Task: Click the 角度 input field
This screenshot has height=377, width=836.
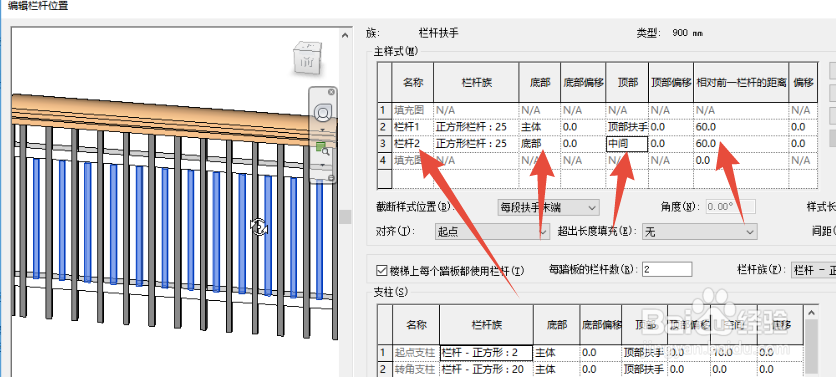Action: pos(731,207)
